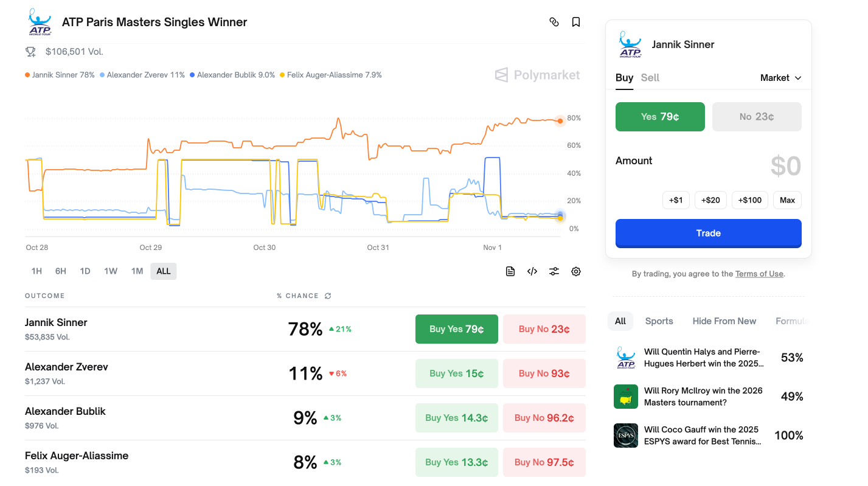The width and height of the screenshot is (868, 486).
Task: Select the 1D chart time range
Action: pyautogui.click(x=85, y=271)
